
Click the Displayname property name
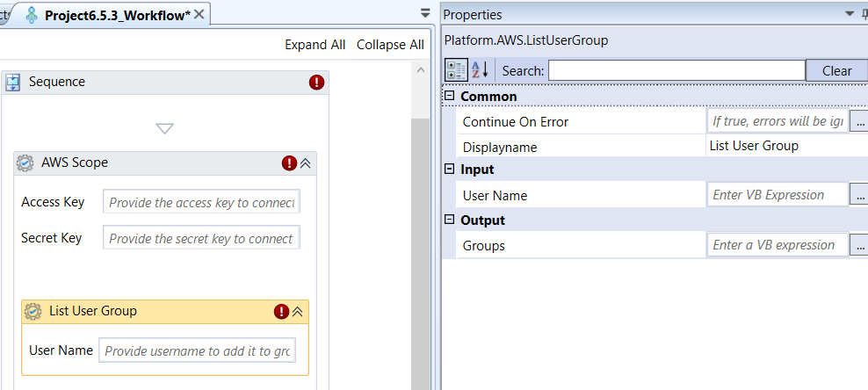[x=500, y=148]
